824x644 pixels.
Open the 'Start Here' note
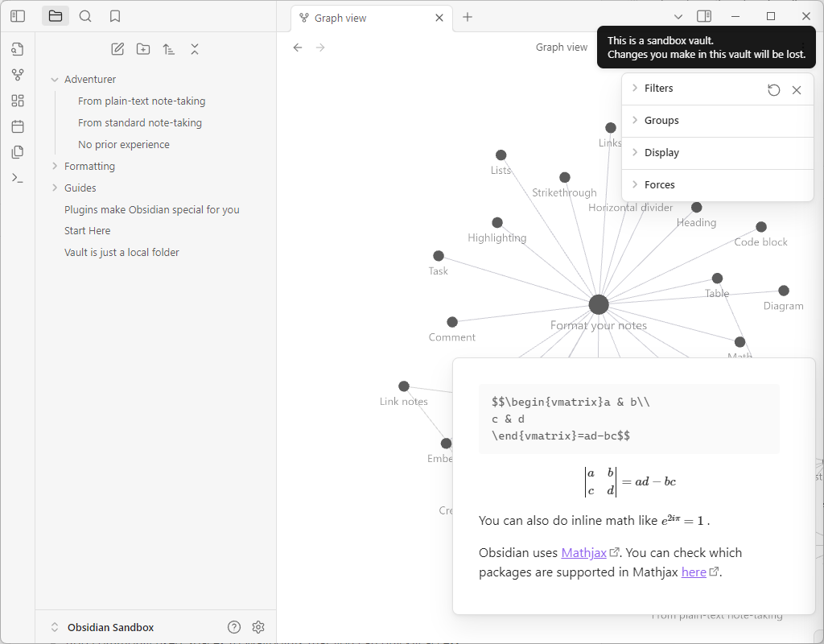(87, 231)
